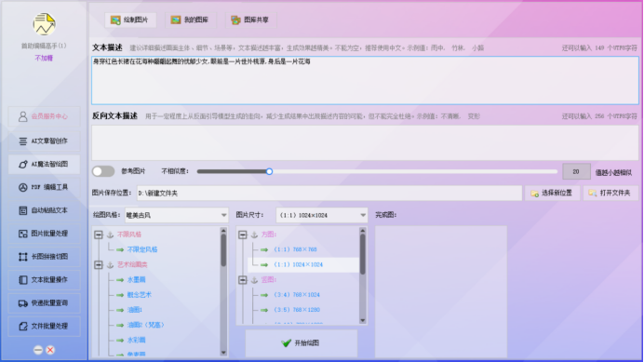Screen dimensions: 644x362
Task: Click the round minimize icon in the sidebar
Action: point(38,350)
